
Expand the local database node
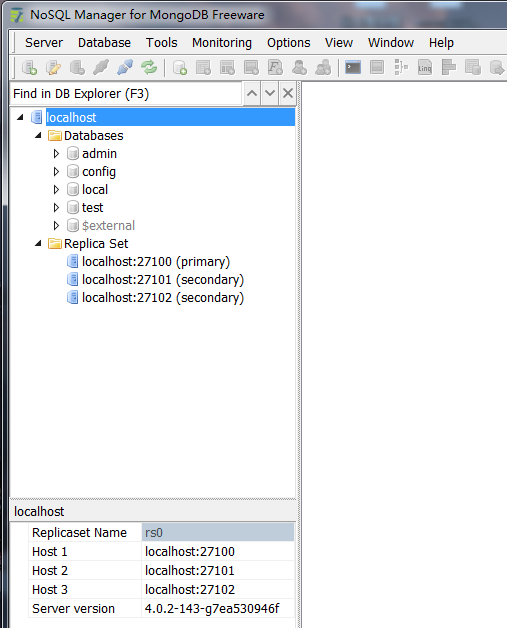click(x=56, y=189)
